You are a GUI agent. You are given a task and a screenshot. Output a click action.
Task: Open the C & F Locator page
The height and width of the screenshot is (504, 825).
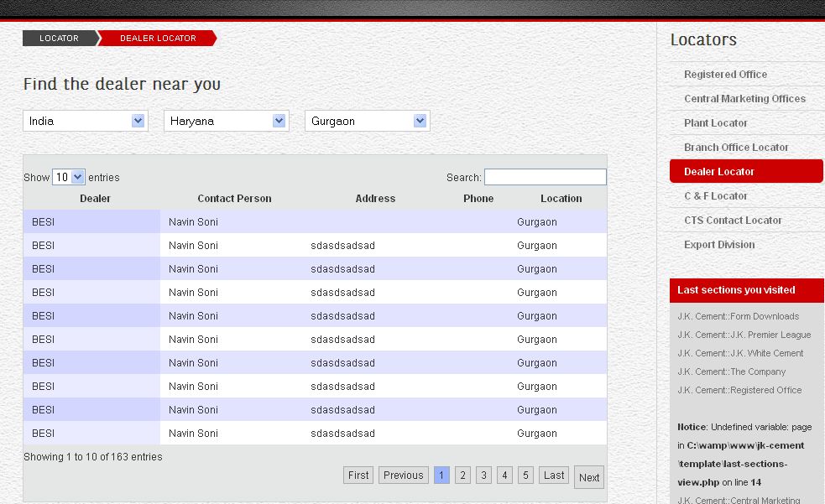[x=715, y=195]
